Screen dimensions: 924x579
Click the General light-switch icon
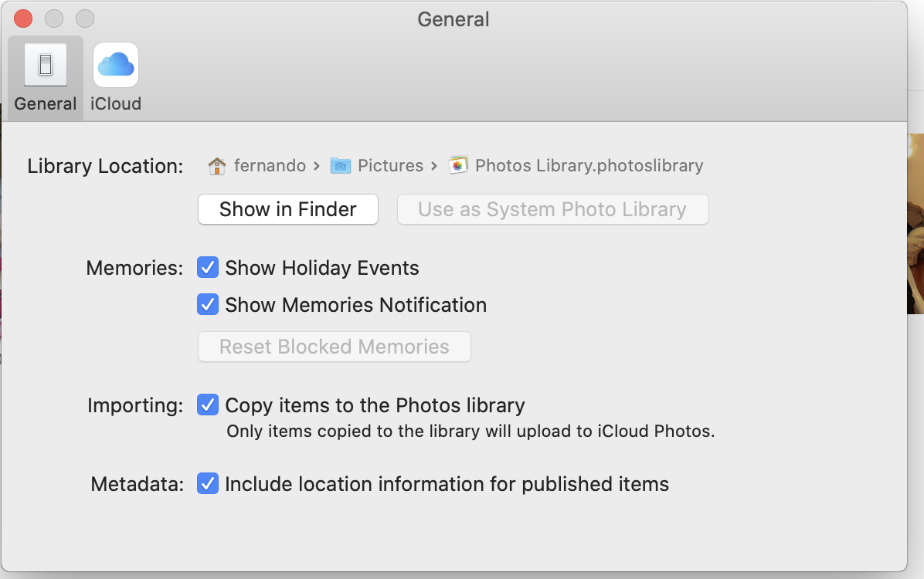point(46,65)
